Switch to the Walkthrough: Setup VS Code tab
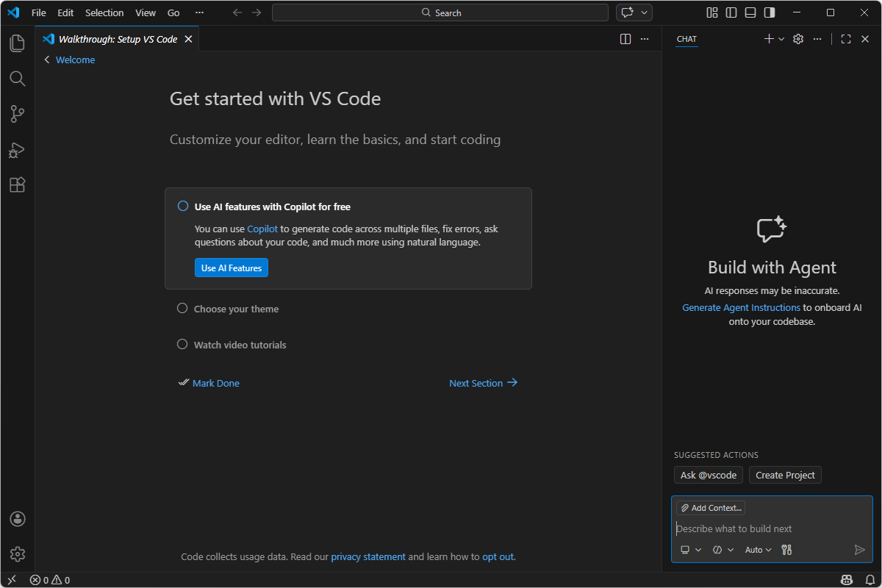882x588 pixels. [x=118, y=39]
